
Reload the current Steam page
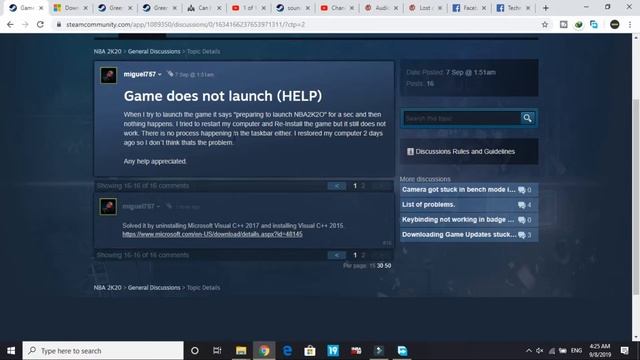[x=40, y=24]
